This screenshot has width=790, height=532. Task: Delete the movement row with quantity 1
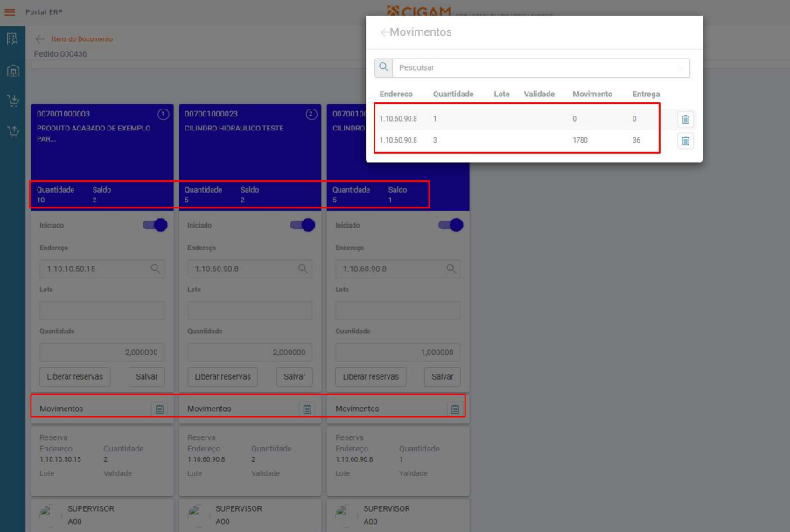[x=685, y=119]
